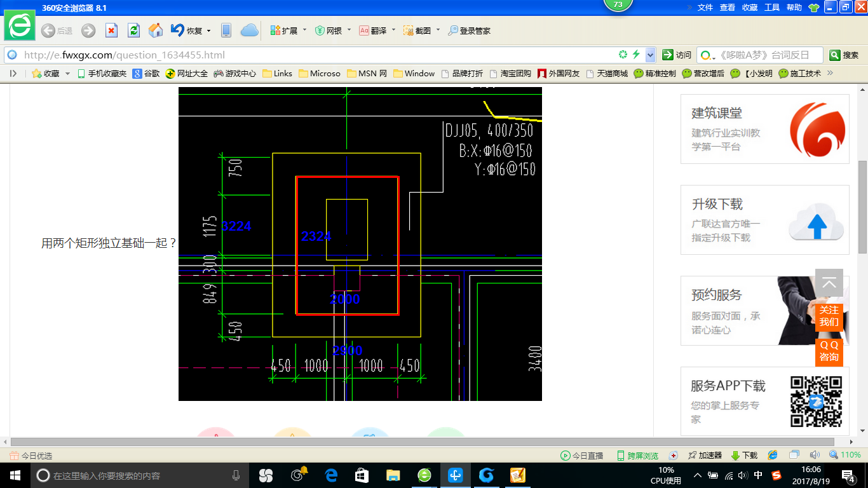
Task: Go forward with the forward arrow
Action: point(88,30)
